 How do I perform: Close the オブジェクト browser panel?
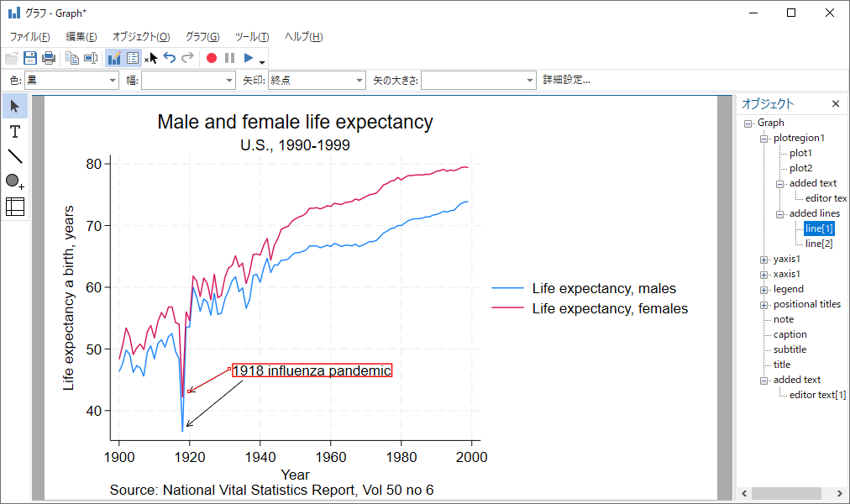[836, 103]
